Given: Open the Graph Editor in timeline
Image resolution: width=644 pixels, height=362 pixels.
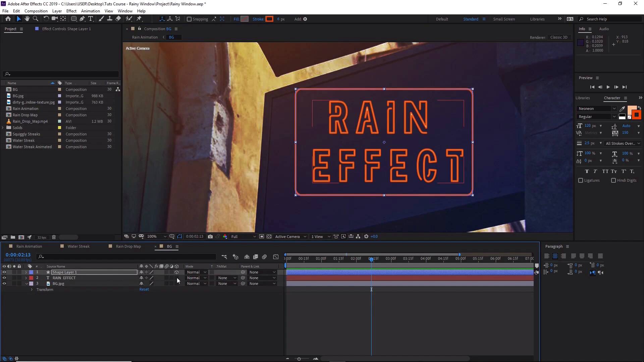Looking at the screenshot, I should [x=276, y=257].
